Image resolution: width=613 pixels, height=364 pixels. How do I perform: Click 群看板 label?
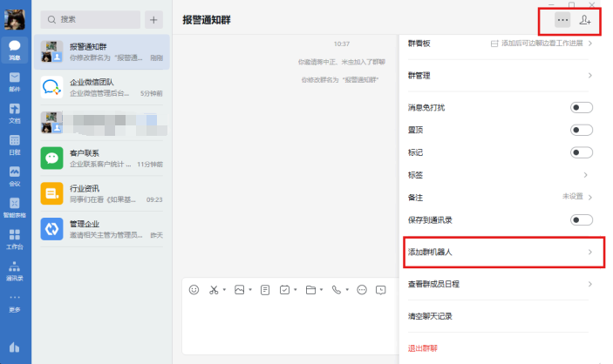pyautogui.click(x=419, y=44)
